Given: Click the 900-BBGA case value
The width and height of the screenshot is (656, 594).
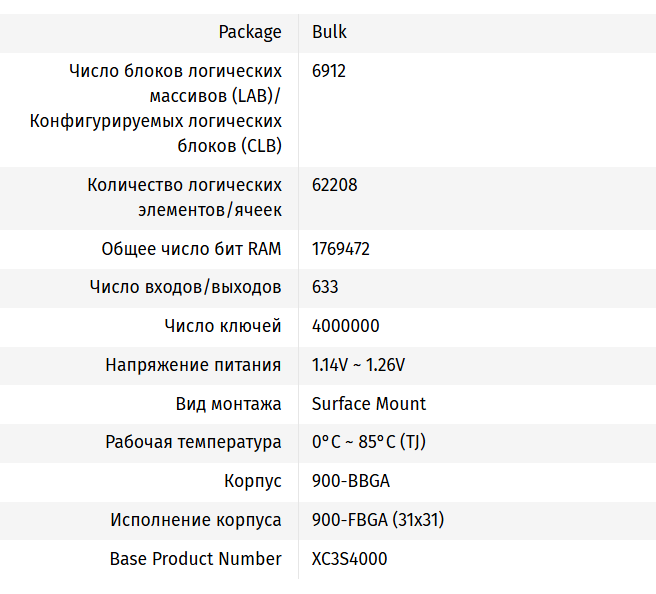Looking at the screenshot, I should pyautogui.click(x=350, y=481).
